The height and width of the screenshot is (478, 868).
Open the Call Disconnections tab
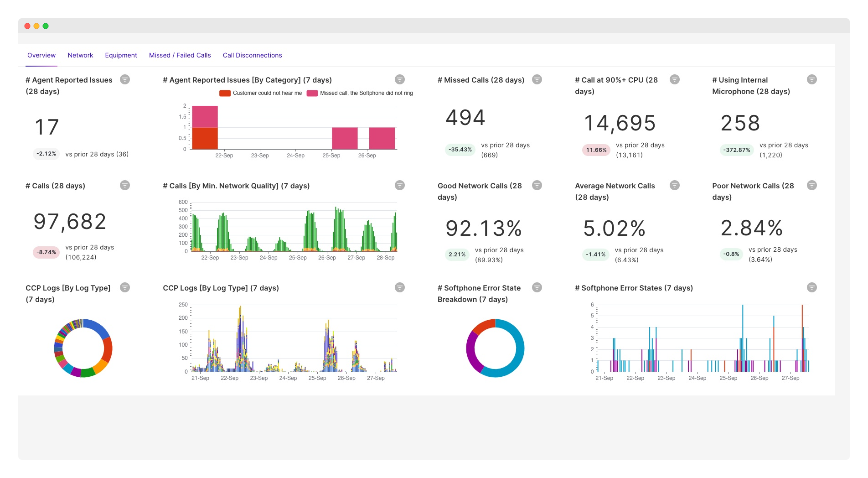point(252,55)
